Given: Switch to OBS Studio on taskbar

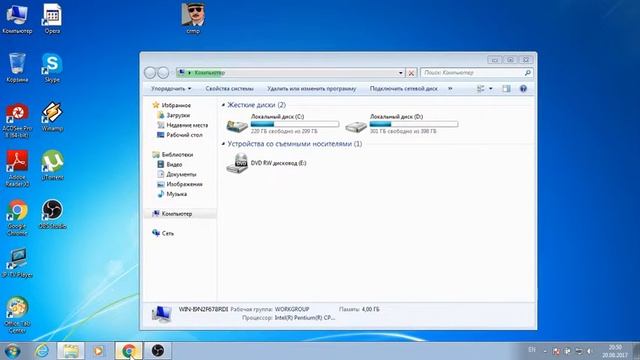Looking at the screenshot, I should [x=158, y=351].
